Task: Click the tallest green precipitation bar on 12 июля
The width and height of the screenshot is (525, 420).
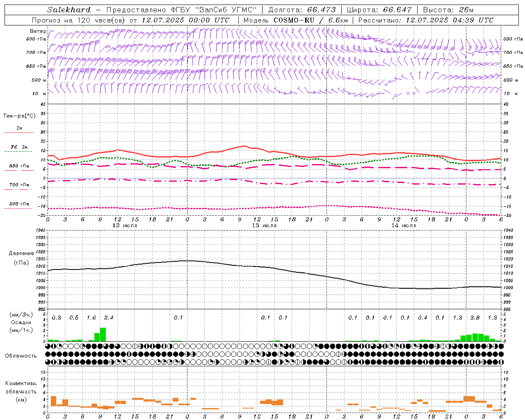Action: tap(103, 334)
